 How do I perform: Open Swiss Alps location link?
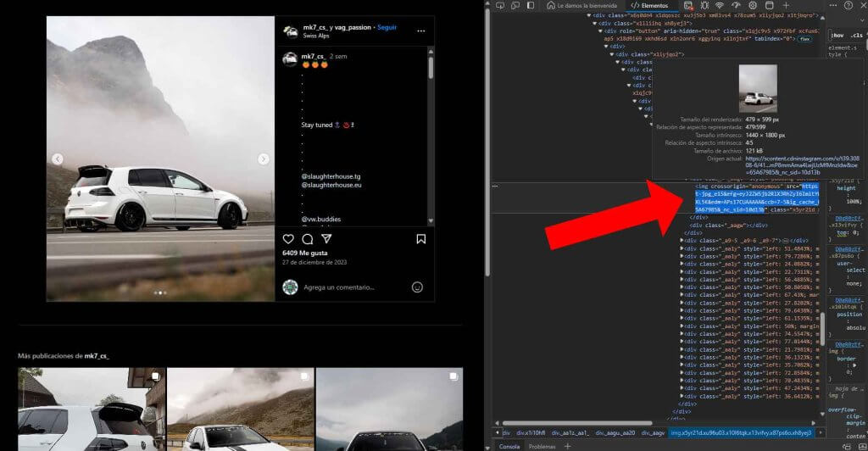pyautogui.click(x=316, y=36)
